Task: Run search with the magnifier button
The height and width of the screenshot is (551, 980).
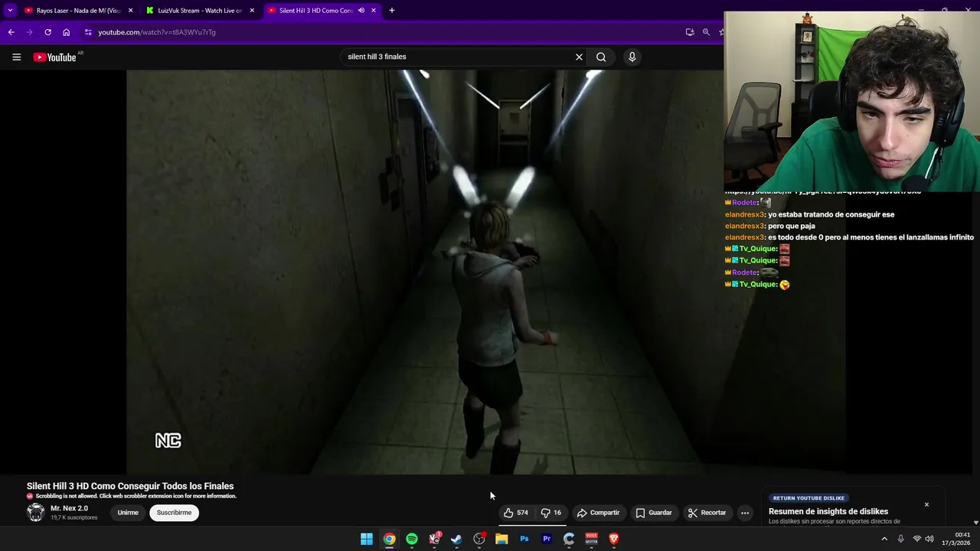Action: 601,57
